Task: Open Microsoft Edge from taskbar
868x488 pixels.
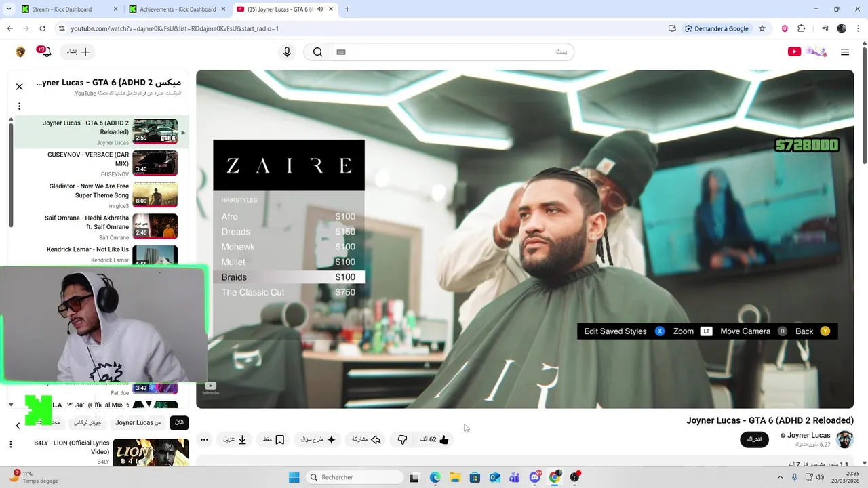Action: pyautogui.click(x=435, y=477)
